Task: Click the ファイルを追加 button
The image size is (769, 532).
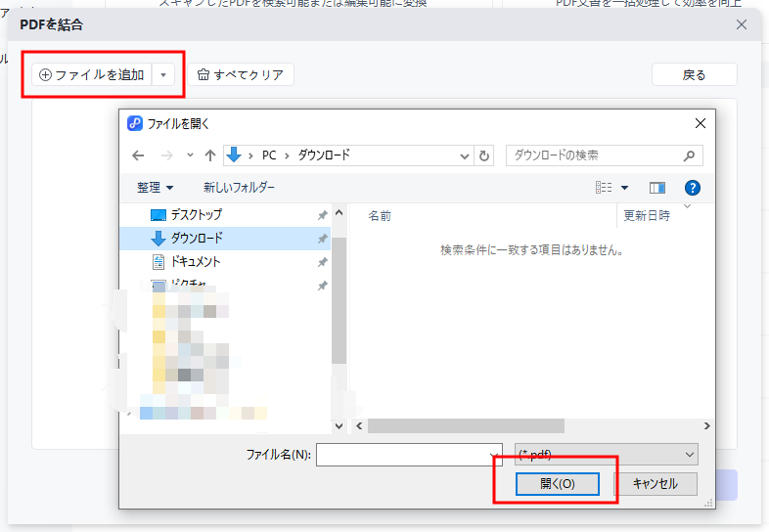Action: (x=92, y=74)
